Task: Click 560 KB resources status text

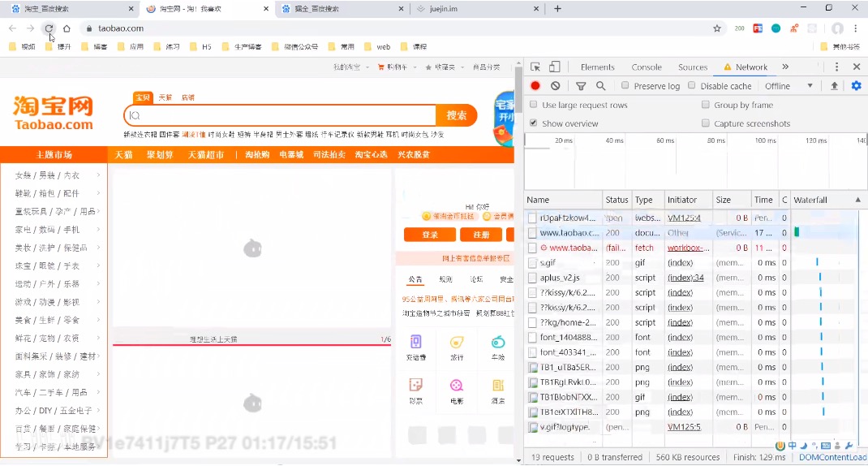Action: (688, 457)
